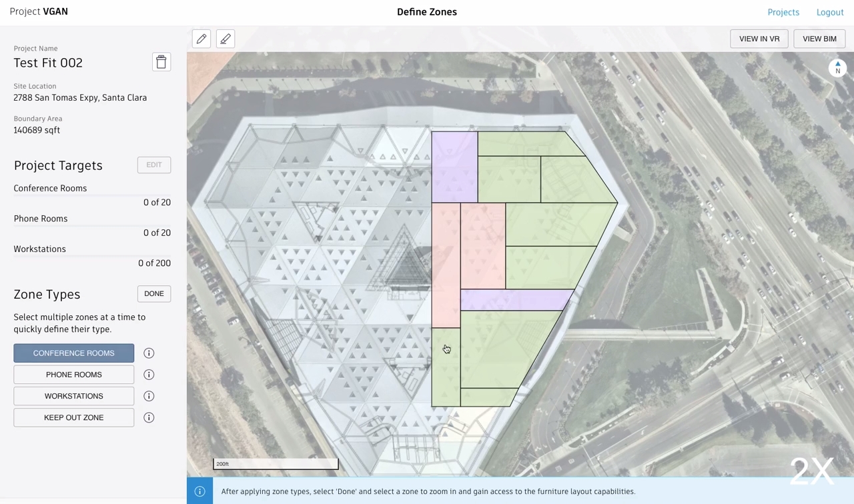Select the pencil draw tool
This screenshot has width=854, height=504.
click(x=201, y=39)
